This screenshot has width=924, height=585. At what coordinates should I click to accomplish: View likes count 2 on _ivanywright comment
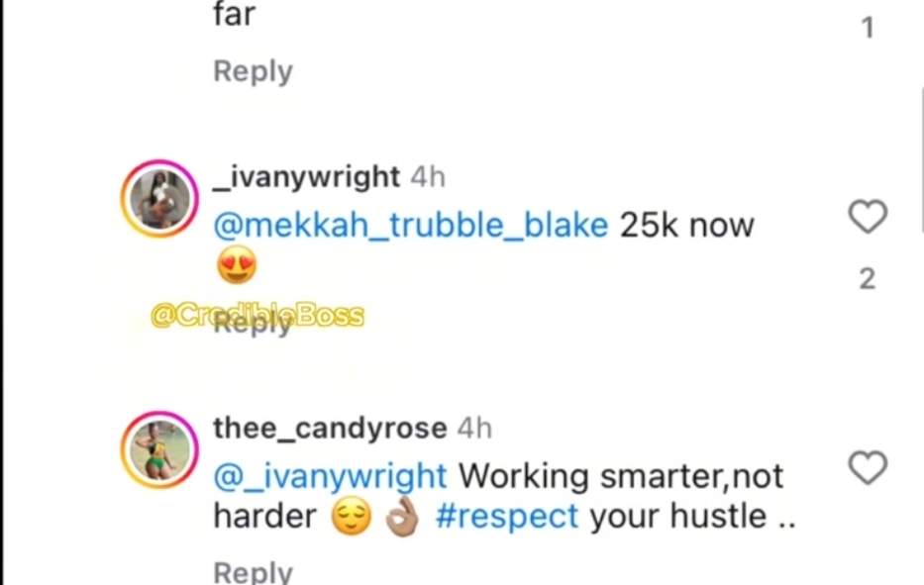868,279
